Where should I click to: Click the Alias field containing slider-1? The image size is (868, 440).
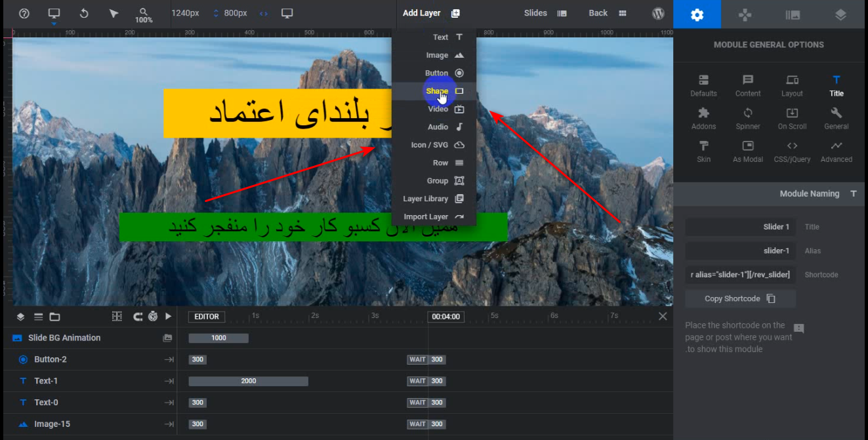click(741, 250)
